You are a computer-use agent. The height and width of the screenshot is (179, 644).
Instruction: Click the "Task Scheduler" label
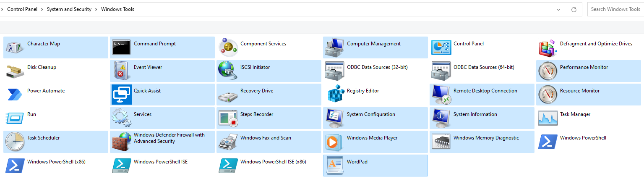44,138
